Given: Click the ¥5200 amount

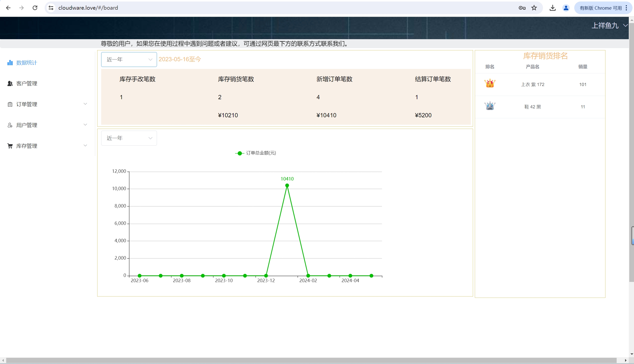Looking at the screenshot, I should [423, 115].
